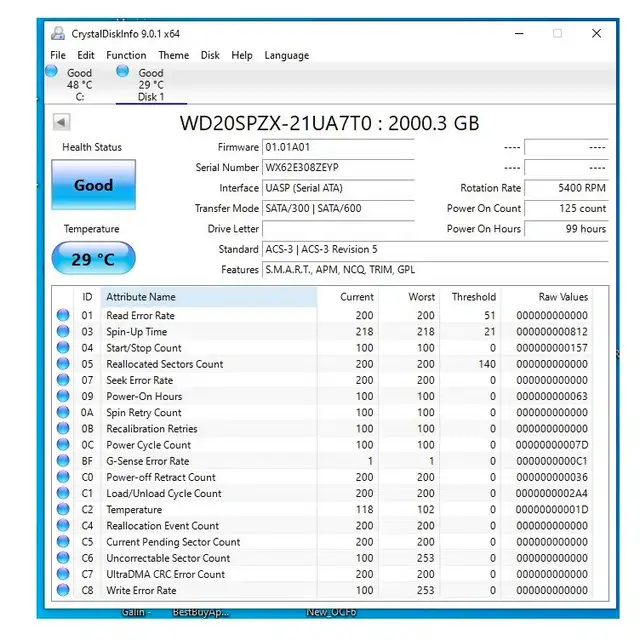
Task: Open the Theme menu
Action: pyautogui.click(x=173, y=55)
